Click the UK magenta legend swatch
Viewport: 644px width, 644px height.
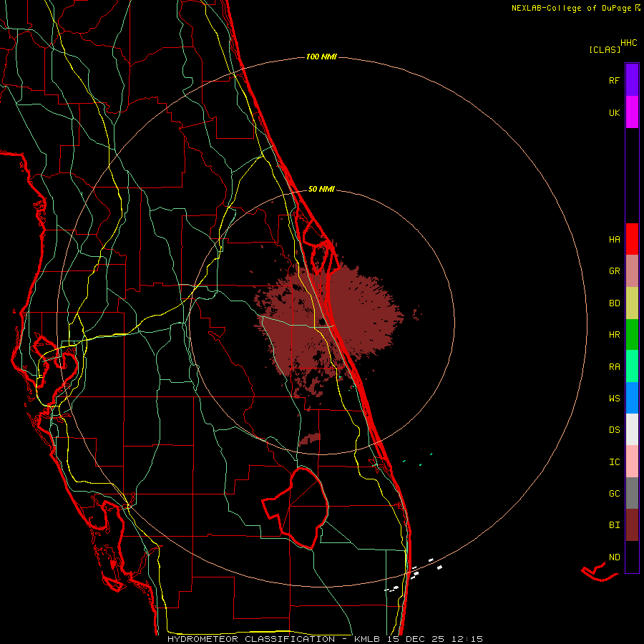coord(632,112)
